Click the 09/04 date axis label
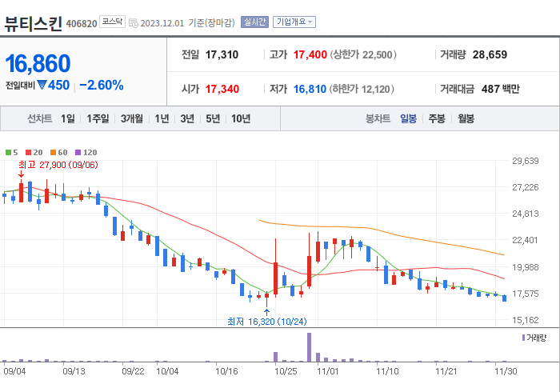This screenshot has width=560, height=392. tap(14, 371)
